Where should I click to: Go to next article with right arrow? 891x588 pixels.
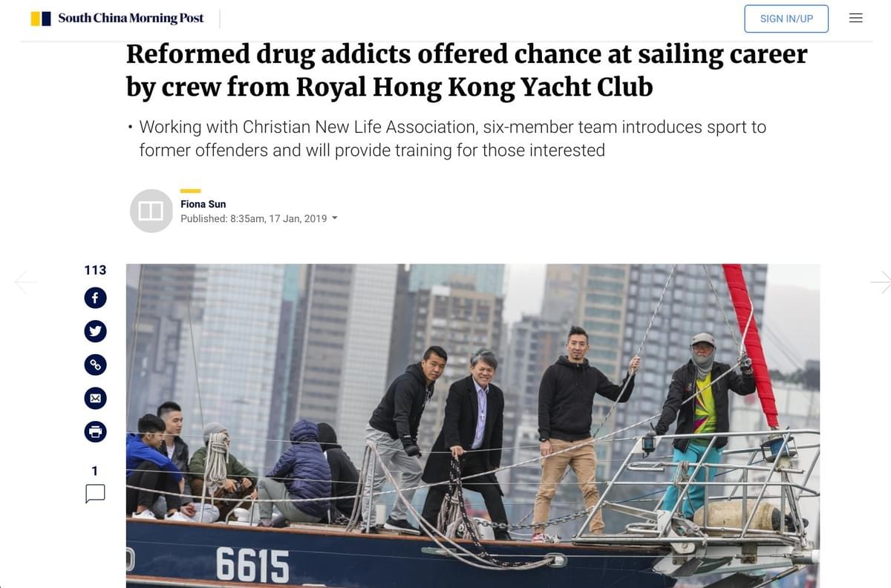click(x=881, y=281)
